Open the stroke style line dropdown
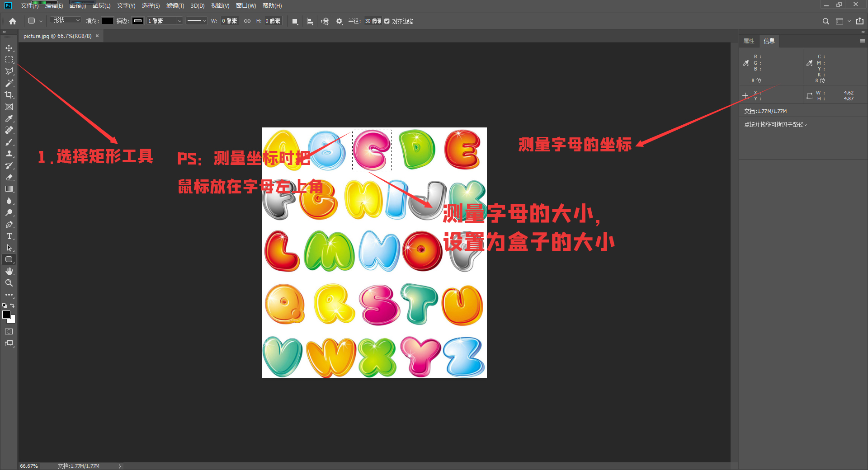 [x=196, y=21]
